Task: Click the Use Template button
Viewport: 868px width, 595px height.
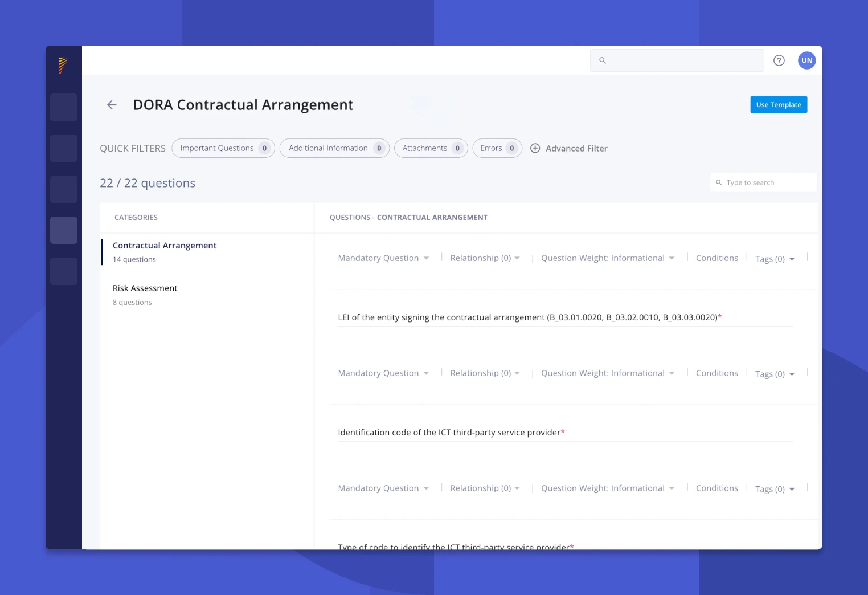Action: click(778, 104)
